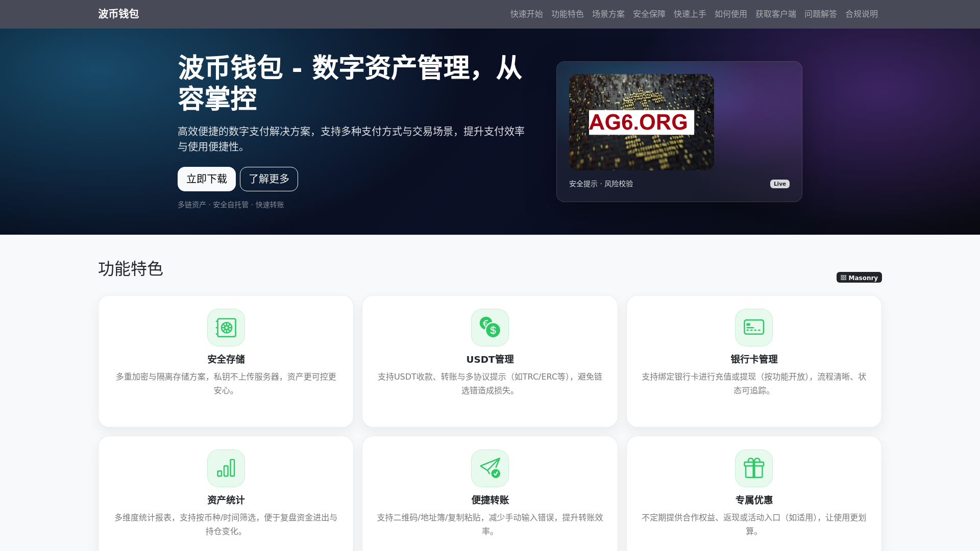980x551 pixels.
Task: Open 获取客户端 nav link
Action: pos(776,14)
